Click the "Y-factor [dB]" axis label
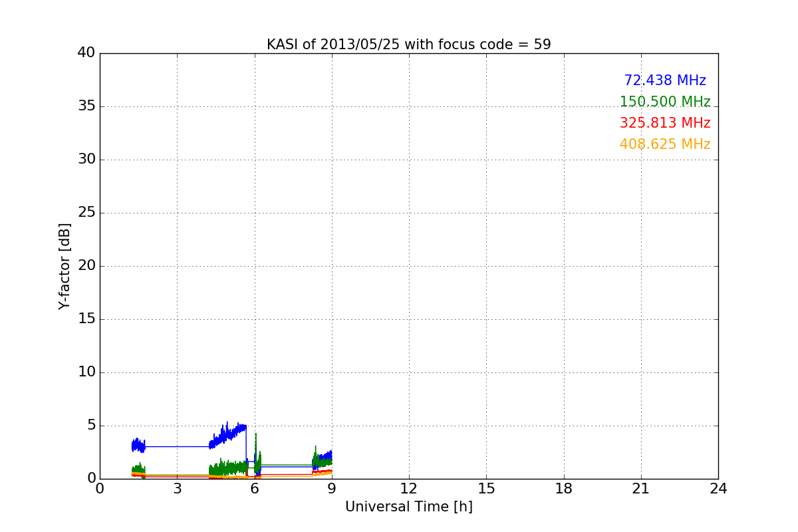798x532 pixels. [64, 266]
